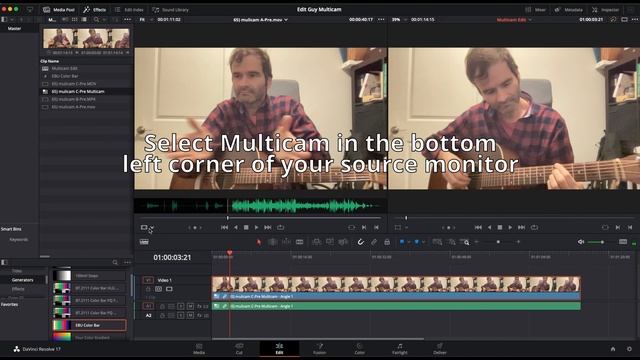Click the Replace Clip toolbar icon
The image size is (640, 360).
tap(343, 242)
